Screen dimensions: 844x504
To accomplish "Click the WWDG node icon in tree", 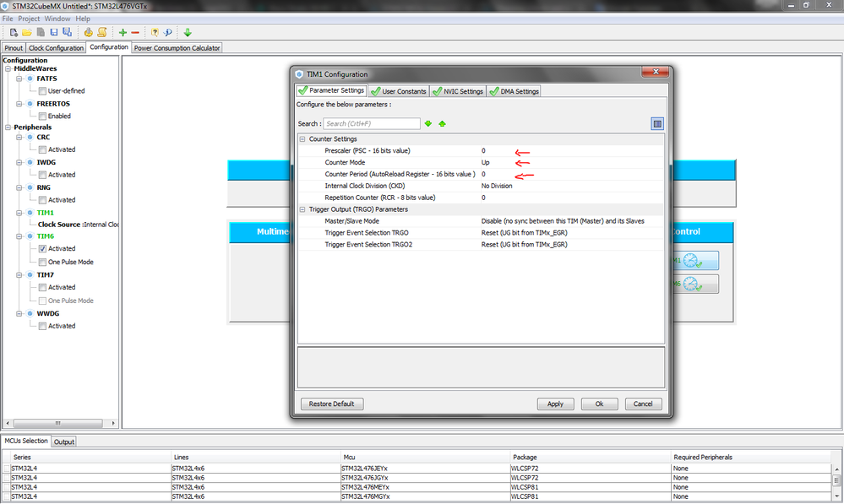I will point(30,313).
